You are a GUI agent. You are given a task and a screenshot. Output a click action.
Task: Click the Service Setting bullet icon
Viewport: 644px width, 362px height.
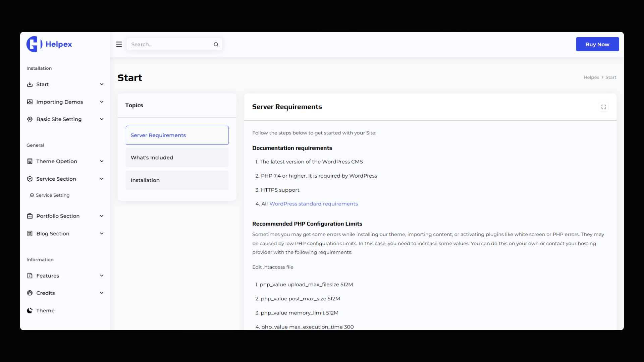32,195
